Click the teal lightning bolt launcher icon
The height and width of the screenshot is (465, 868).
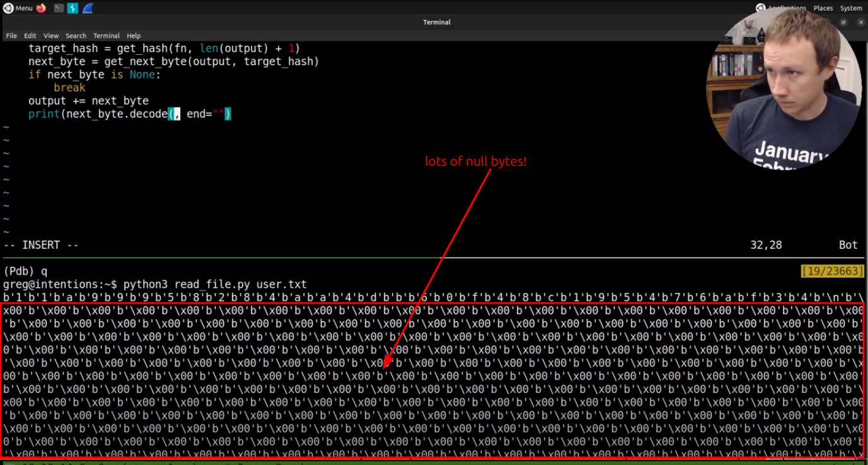click(73, 8)
